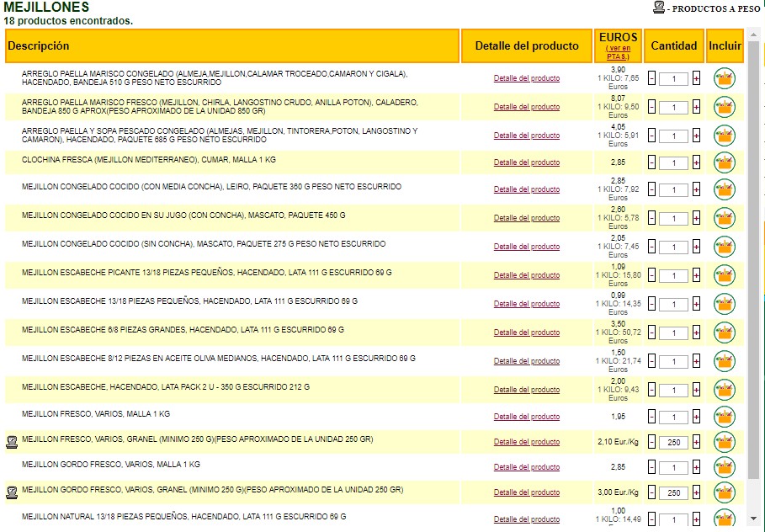Add Mejillon Escabeche 6/8 Piezas Grandes to basket

click(x=724, y=333)
